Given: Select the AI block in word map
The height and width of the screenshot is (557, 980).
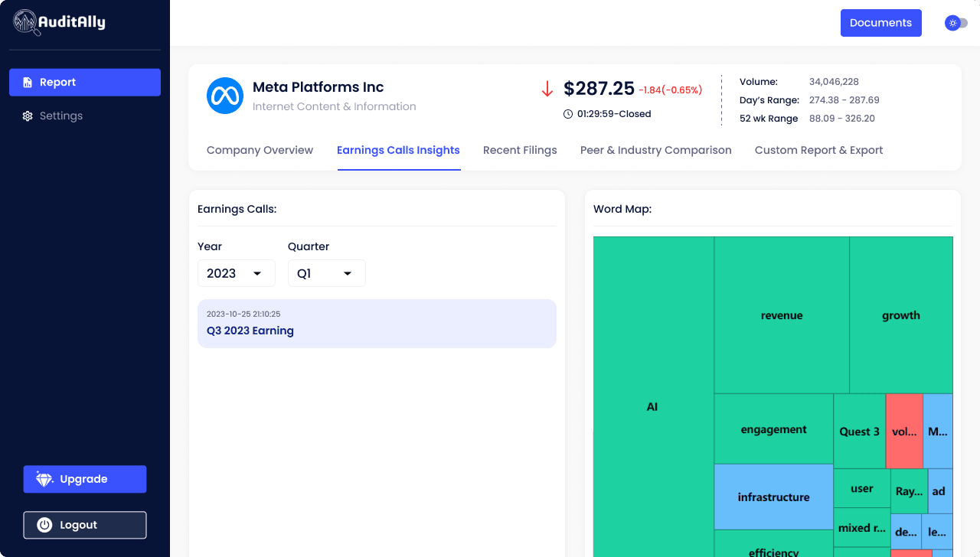Looking at the screenshot, I should tap(654, 396).
